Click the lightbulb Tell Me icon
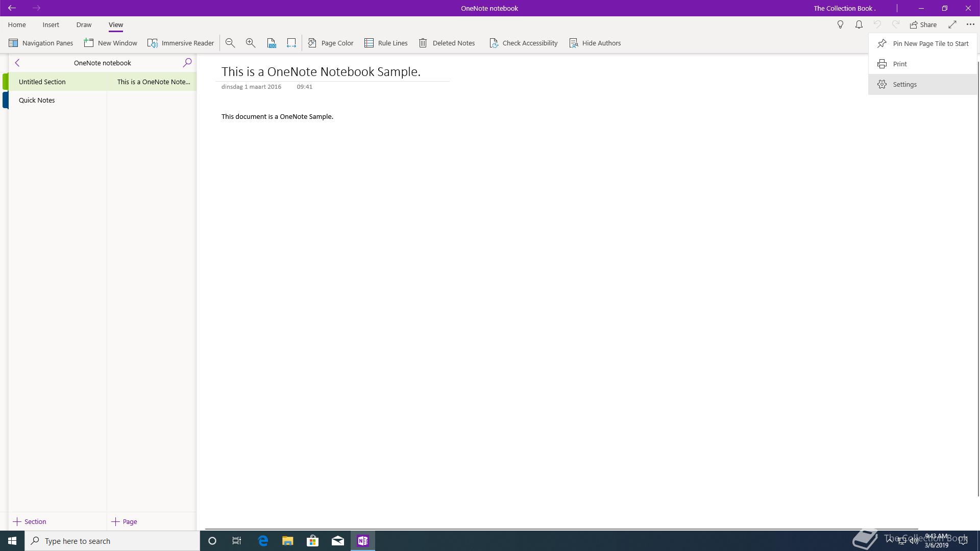 [840, 24]
